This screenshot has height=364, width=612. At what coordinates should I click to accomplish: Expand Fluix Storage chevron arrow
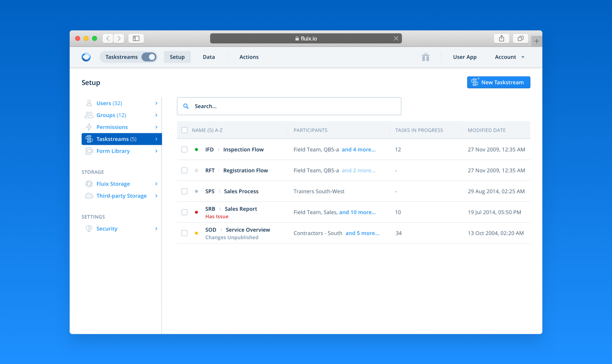(156, 184)
